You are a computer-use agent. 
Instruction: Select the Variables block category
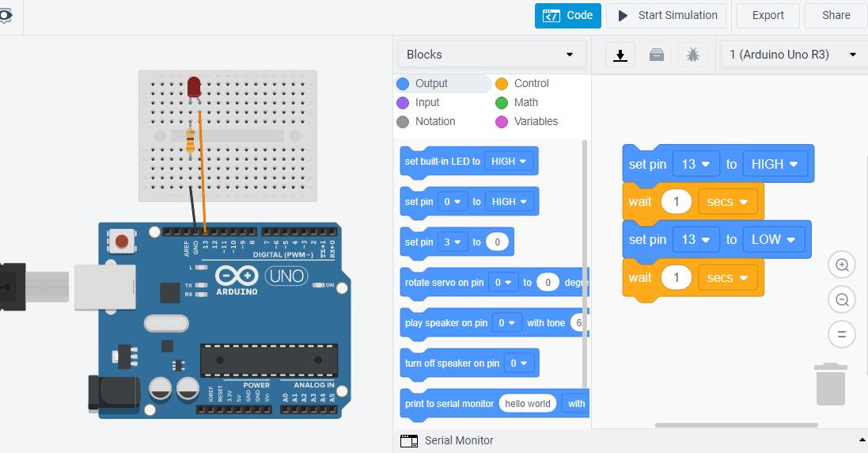pyautogui.click(x=536, y=121)
